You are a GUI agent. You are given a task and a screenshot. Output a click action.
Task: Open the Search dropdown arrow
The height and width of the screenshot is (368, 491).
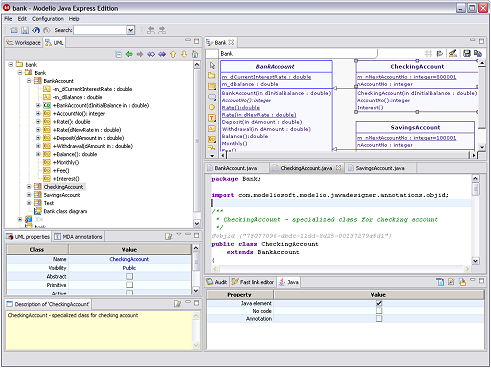131,30
